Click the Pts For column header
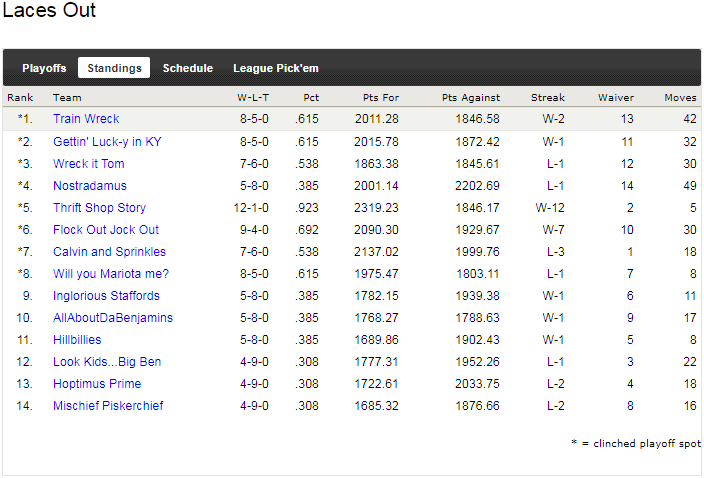The width and height of the screenshot is (704, 478). tap(380, 98)
